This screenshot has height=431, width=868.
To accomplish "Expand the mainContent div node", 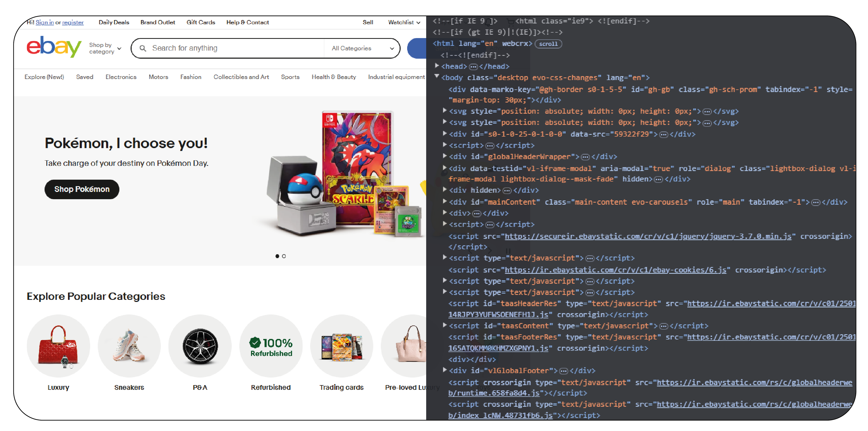I will 444,201.
